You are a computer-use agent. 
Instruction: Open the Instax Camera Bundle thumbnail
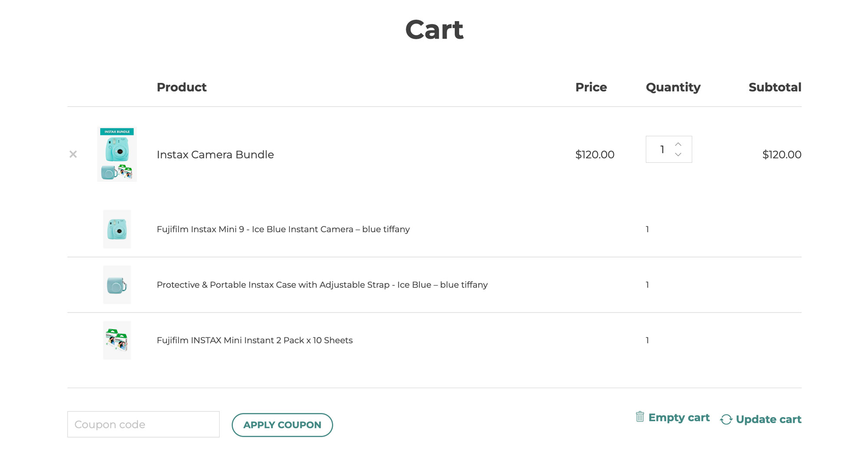click(117, 154)
